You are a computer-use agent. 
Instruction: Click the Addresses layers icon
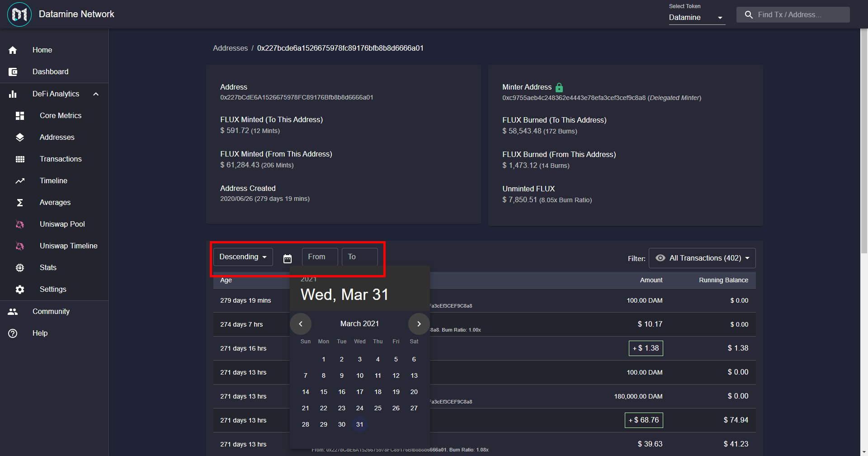[20, 138]
